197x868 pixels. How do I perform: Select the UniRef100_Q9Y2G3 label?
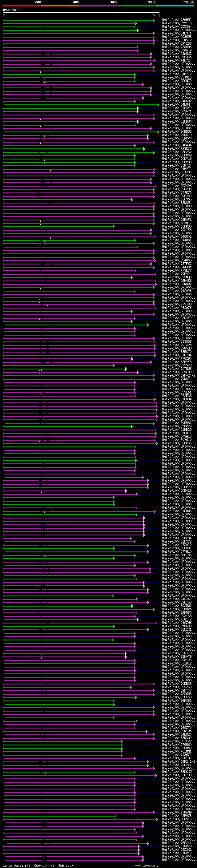[x=177, y=43]
